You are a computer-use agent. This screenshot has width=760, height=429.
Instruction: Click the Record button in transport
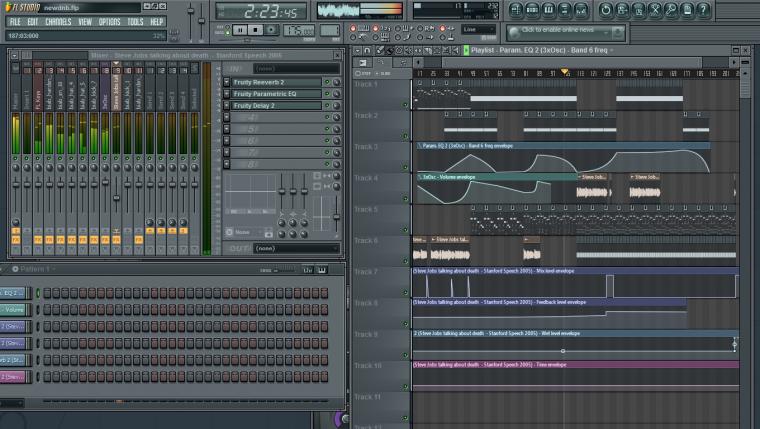tap(271, 30)
